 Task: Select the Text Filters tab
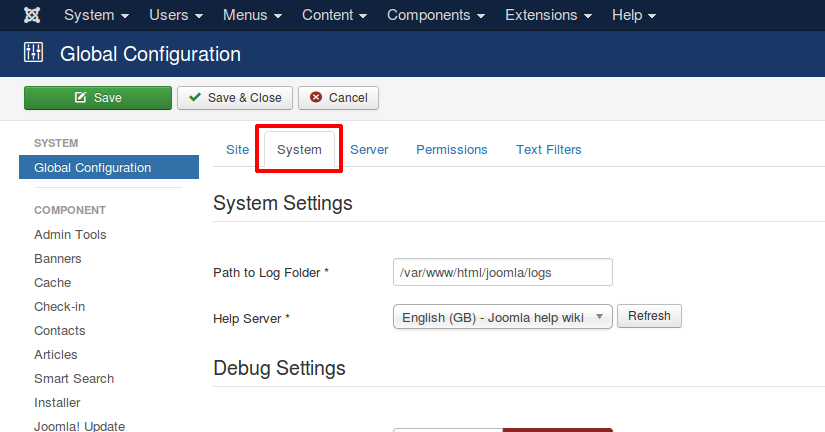(548, 150)
